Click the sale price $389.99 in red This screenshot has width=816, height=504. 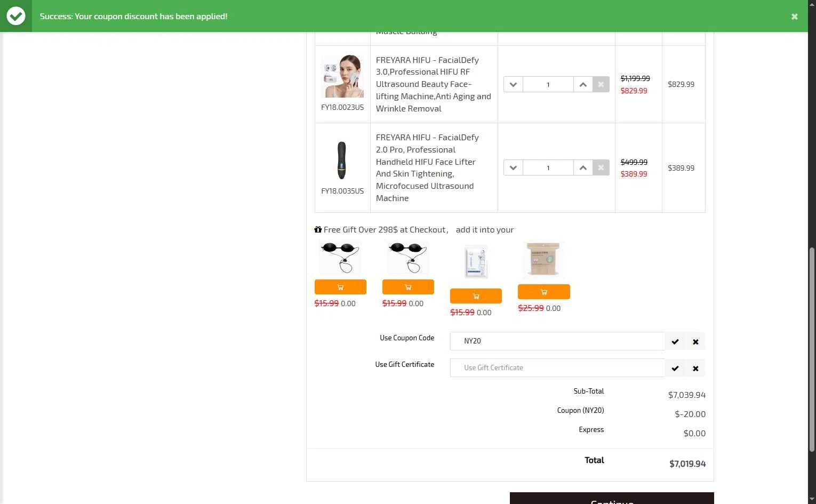(634, 174)
